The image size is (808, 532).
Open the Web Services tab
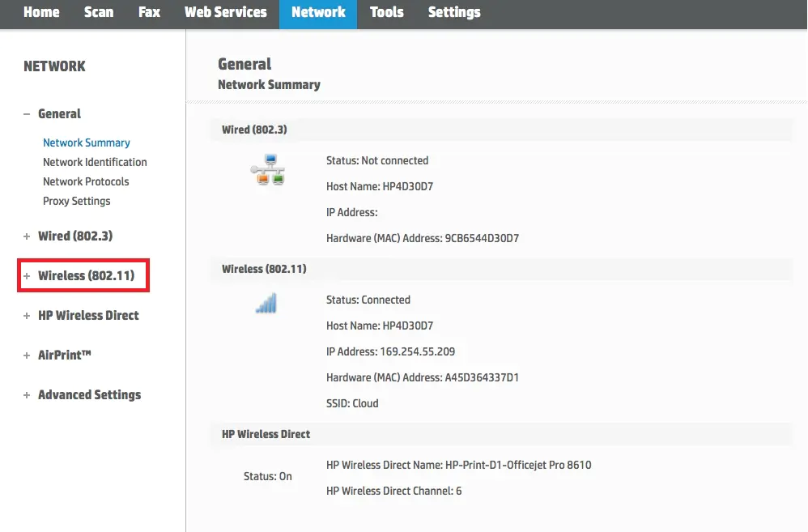[x=225, y=12]
